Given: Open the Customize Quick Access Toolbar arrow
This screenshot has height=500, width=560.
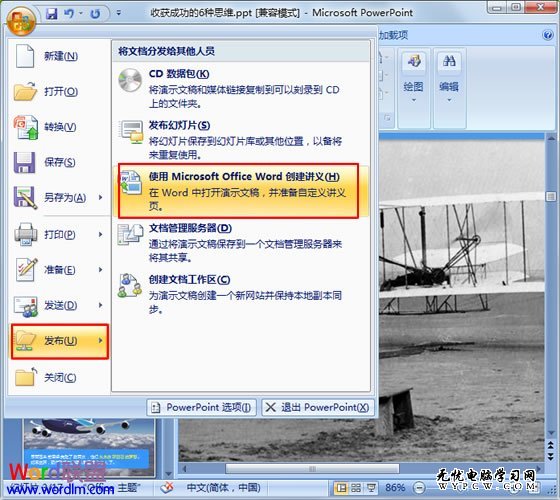Looking at the screenshot, I should click(119, 13).
